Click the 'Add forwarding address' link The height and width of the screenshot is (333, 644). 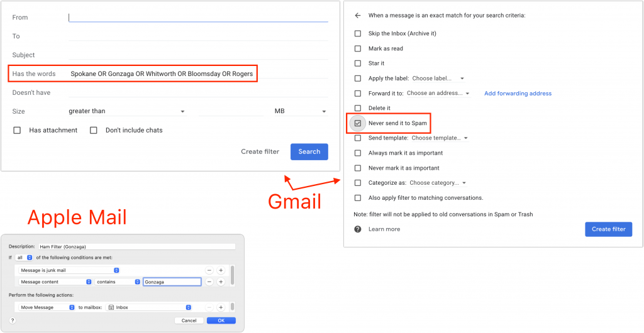[x=518, y=94]
